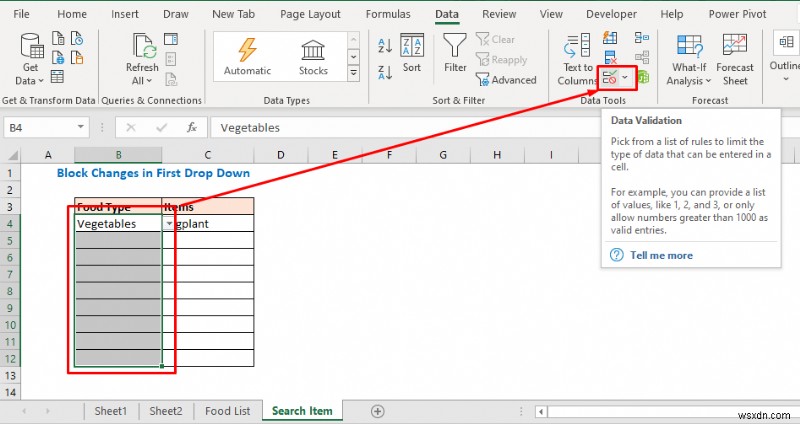Select the Vegetables cell B4
This screenshot has height=424, width=800.
pos(118,223)
